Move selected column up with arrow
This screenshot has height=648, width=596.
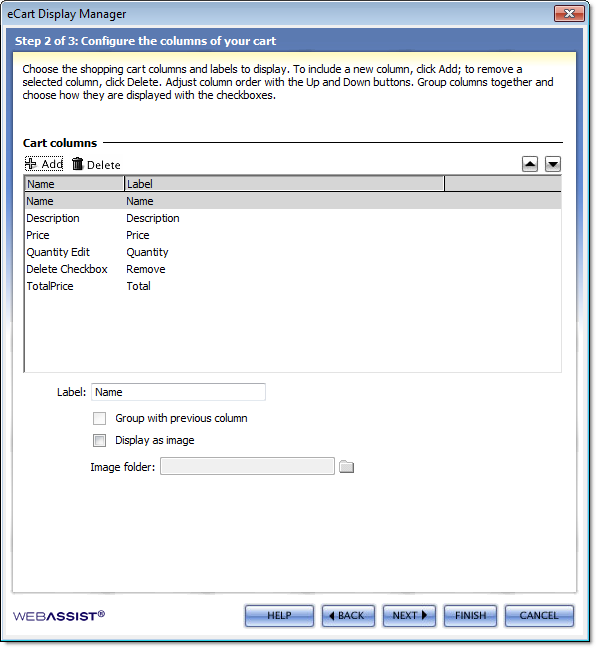[x=529, y=164]
